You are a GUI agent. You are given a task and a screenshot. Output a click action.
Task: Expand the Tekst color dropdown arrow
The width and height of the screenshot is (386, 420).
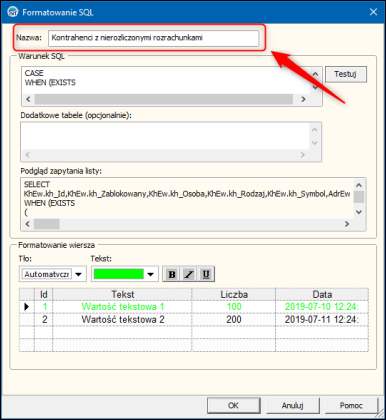[x=151, y=275]
